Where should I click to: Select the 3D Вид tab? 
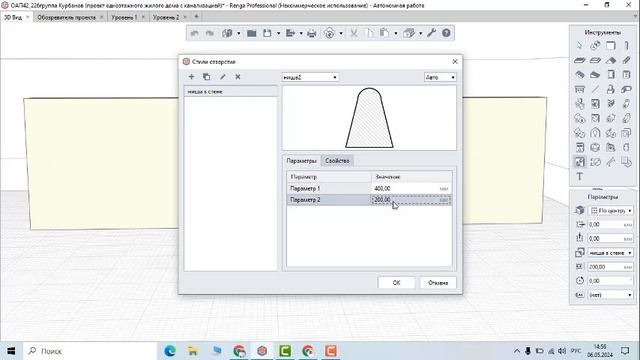click(x=13, y=17)
